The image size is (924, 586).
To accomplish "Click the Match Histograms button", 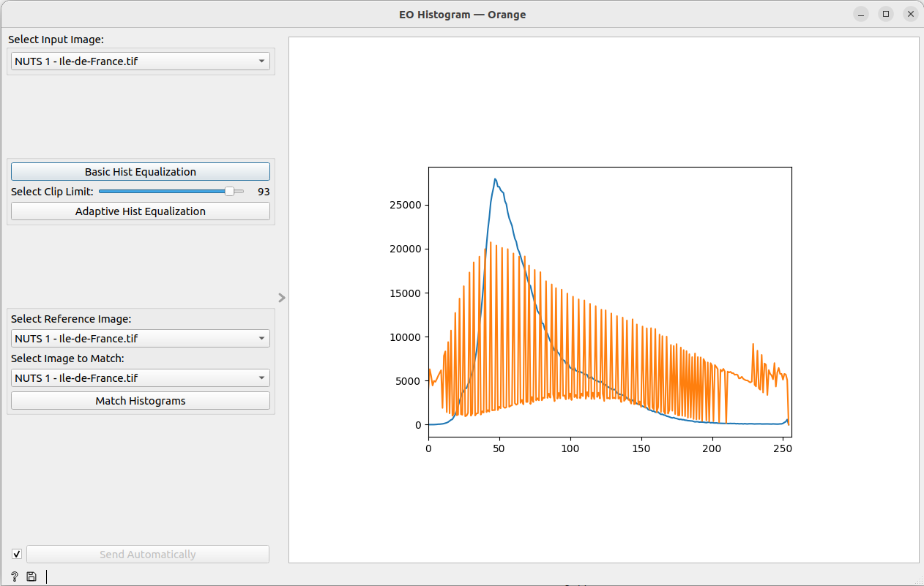I will 141,401.
